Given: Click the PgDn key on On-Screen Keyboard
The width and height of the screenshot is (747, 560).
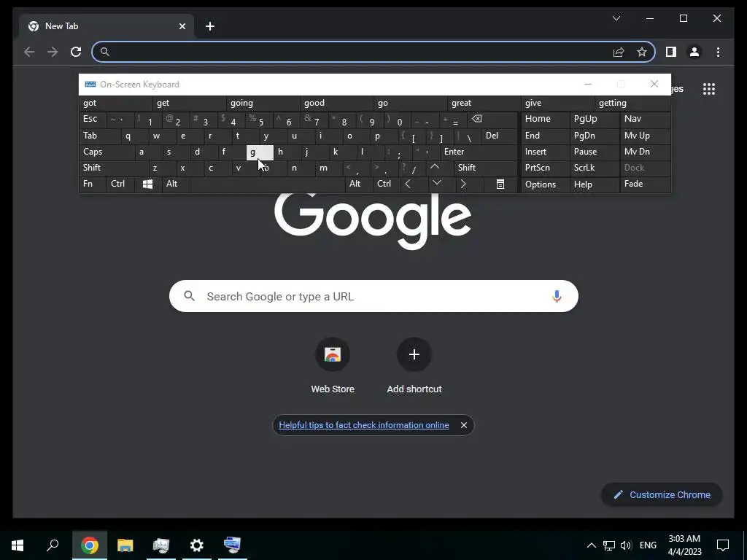Looking at the screenshot, I should point(594,136).
